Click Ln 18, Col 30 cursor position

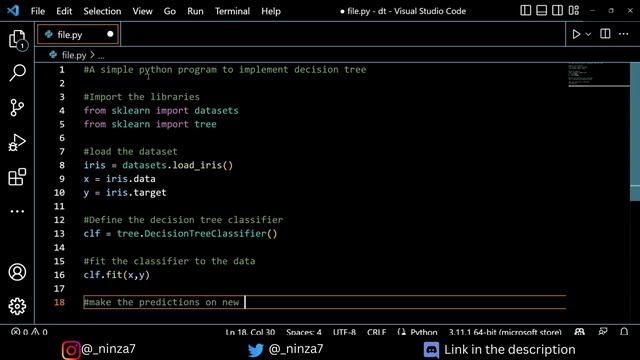[250, 332]
